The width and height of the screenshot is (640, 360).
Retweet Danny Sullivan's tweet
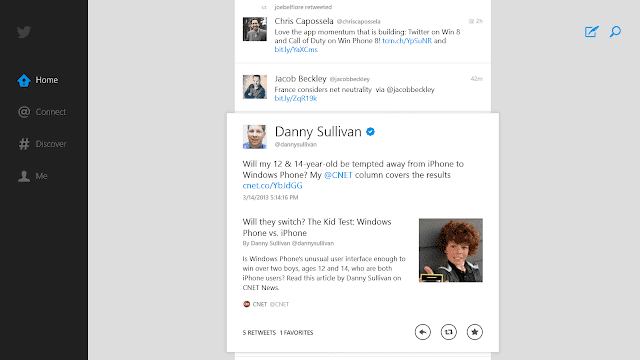tap(449, 332)
